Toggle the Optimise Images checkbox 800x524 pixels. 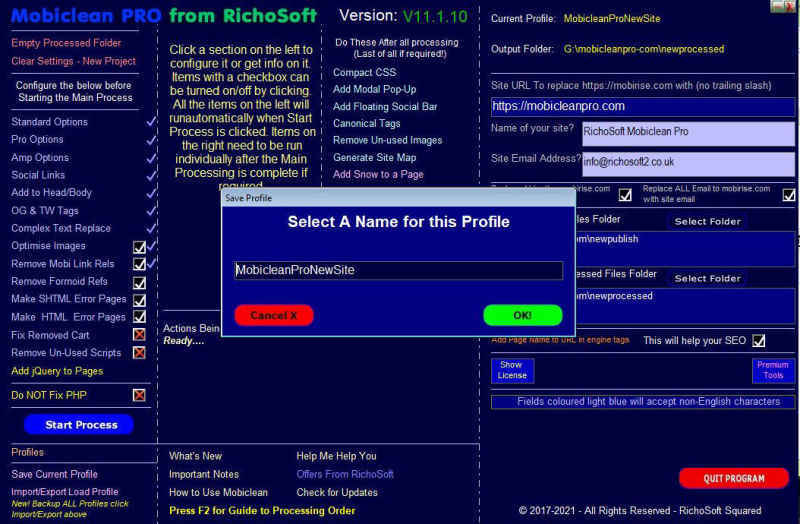tap(139, 247)
